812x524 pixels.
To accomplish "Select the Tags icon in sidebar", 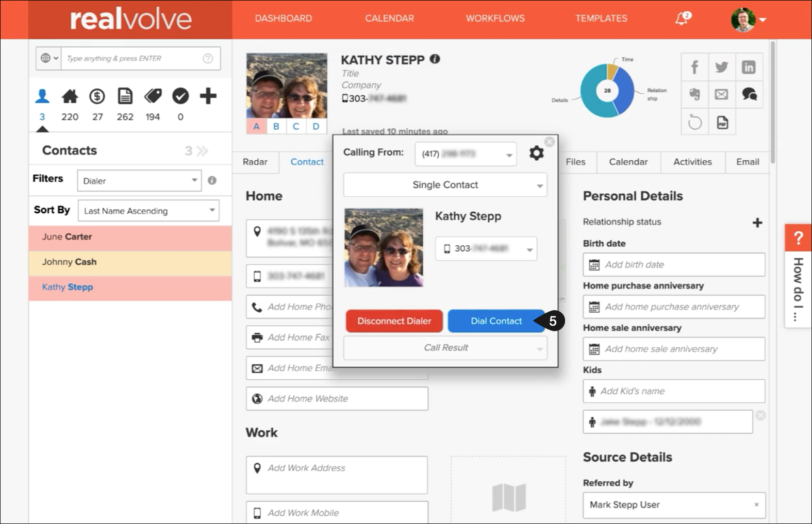I will [153, 96].
